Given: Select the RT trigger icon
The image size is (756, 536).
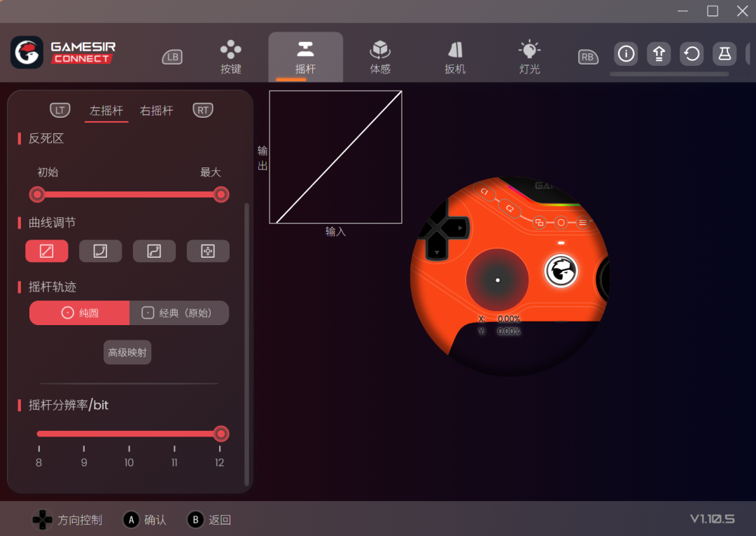Looking at the screenshot, I should pos(203,110).
